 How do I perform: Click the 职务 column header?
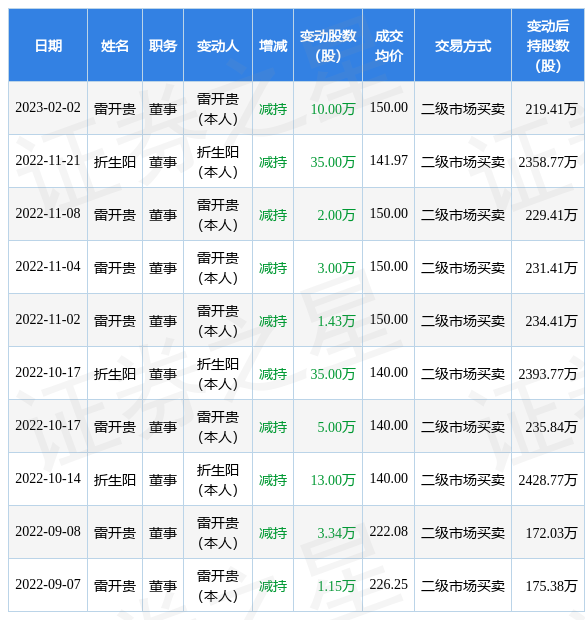coord(163,45)
